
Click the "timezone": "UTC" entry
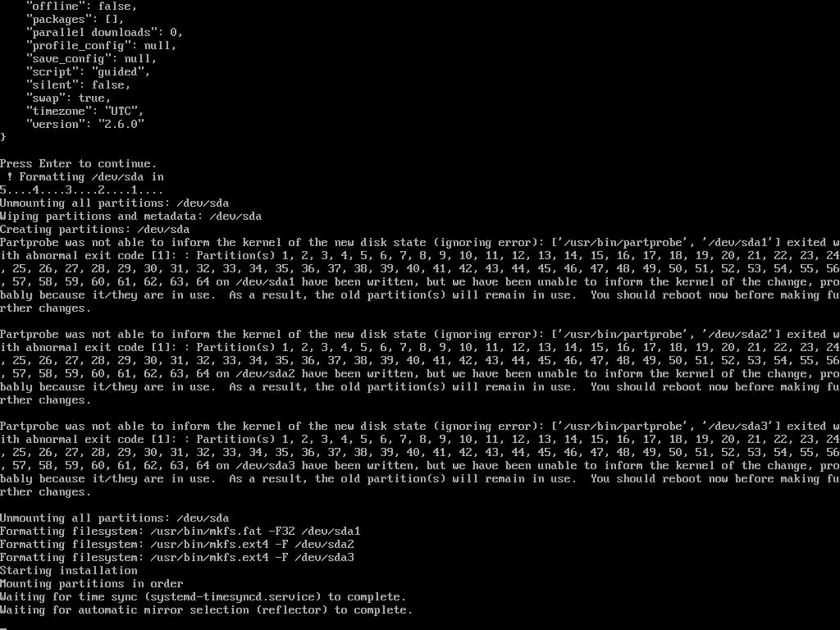pos(85,111)
